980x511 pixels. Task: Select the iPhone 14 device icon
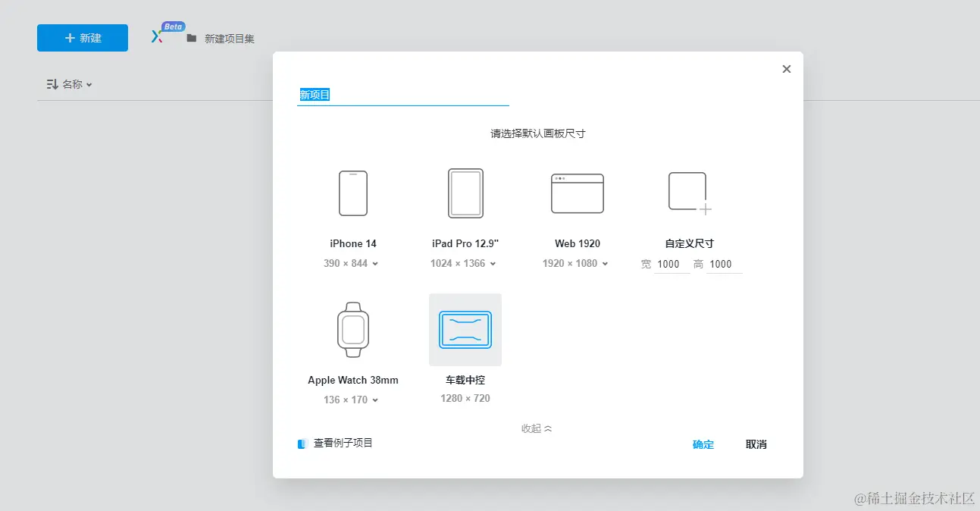point(353,193)
